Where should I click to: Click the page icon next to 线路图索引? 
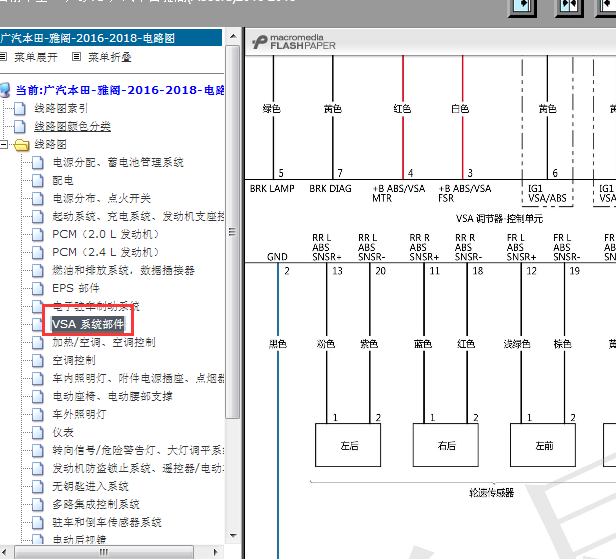click(20, 108)
